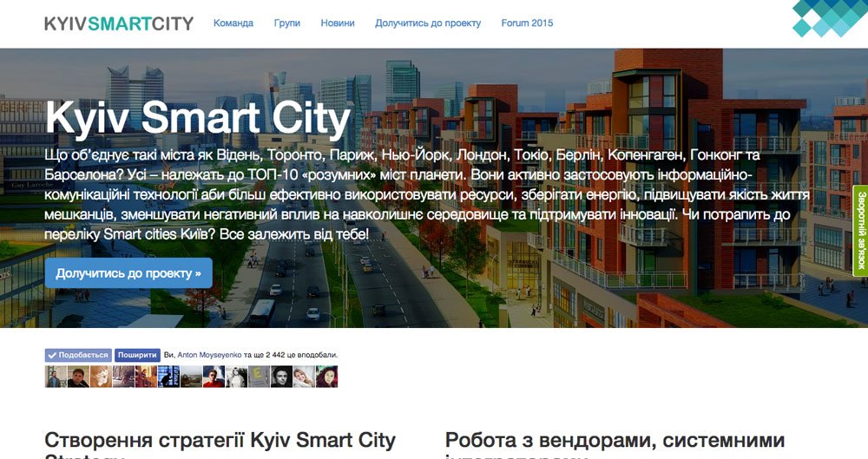The image size is (868, 459).
Task: Click the first Facebook fan avatar
Action: pos(56,377)
